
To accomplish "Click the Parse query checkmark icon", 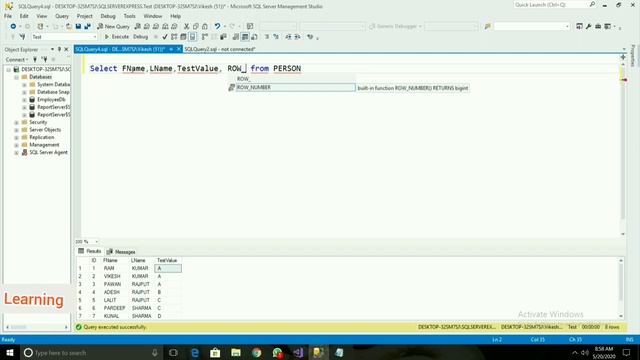I will 164,37.
